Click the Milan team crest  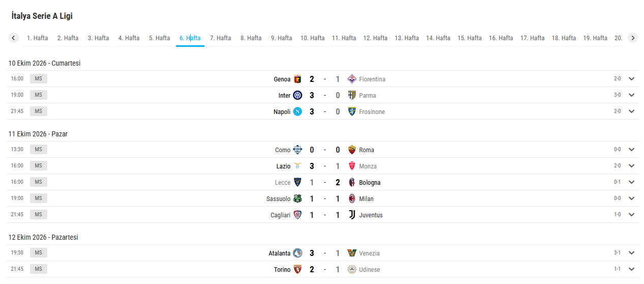(x=352, y=198)
